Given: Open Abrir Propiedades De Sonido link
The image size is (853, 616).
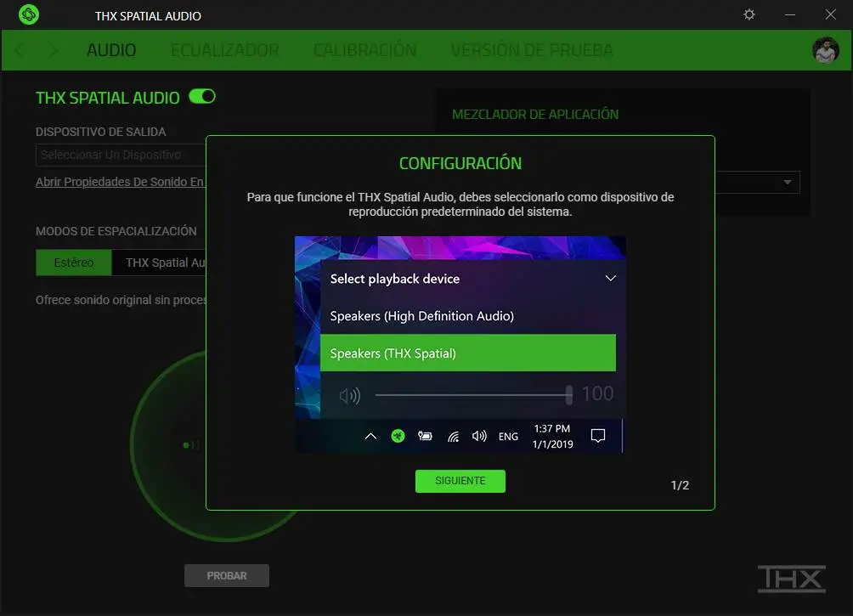Looking at the screenshot, I should [x=121, y=183].
